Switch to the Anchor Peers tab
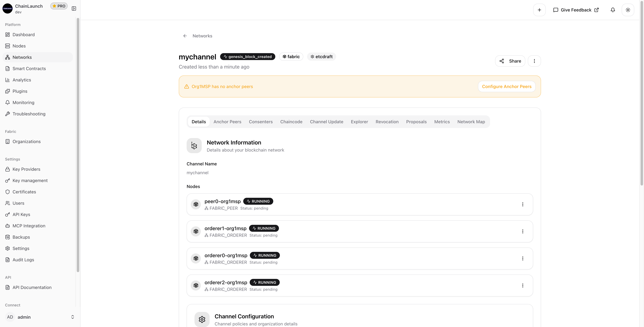This screenshot has width=644, height=327. click(x=227, y=122)
